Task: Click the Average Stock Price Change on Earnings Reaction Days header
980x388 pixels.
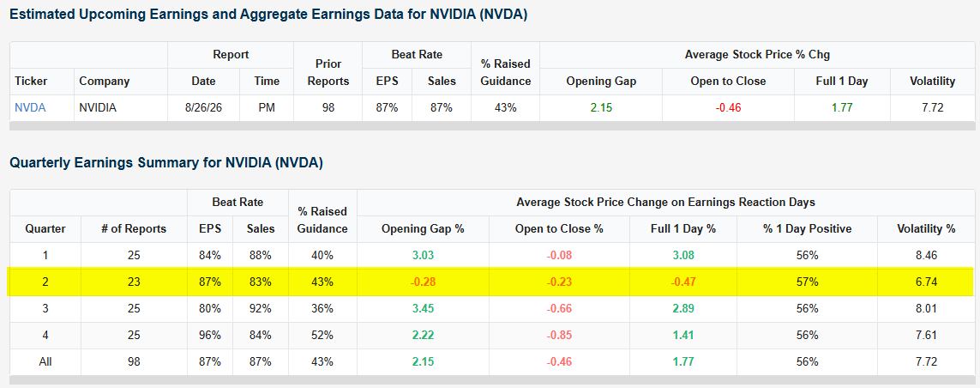Action: click(665, 202)
